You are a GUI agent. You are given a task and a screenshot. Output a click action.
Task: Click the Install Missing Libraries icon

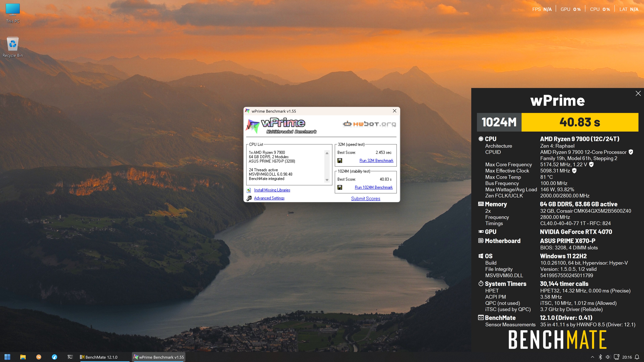pyautogui.click(x=249, y=190)
